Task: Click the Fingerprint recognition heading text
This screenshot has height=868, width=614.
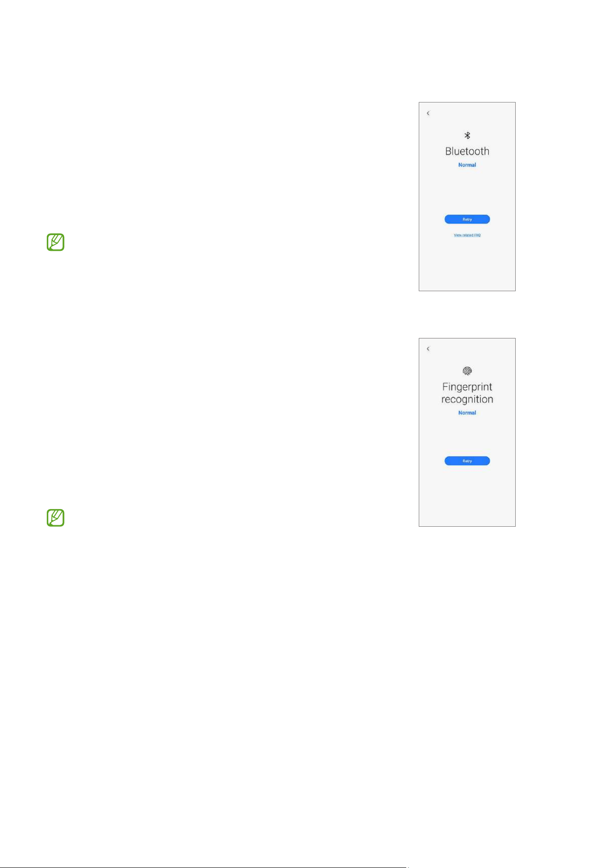Action: pyautogui.click(x=467, y=393)
